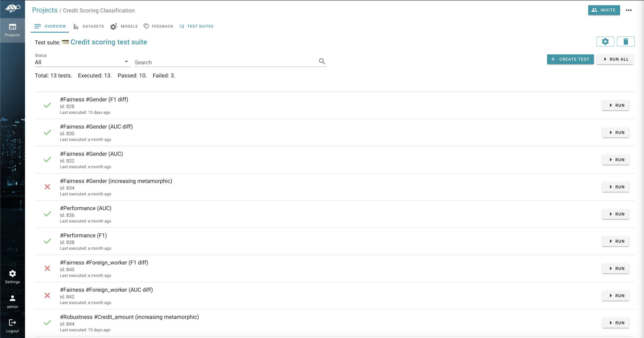Switch to the Datasets tab

click(x=89, y=26)
